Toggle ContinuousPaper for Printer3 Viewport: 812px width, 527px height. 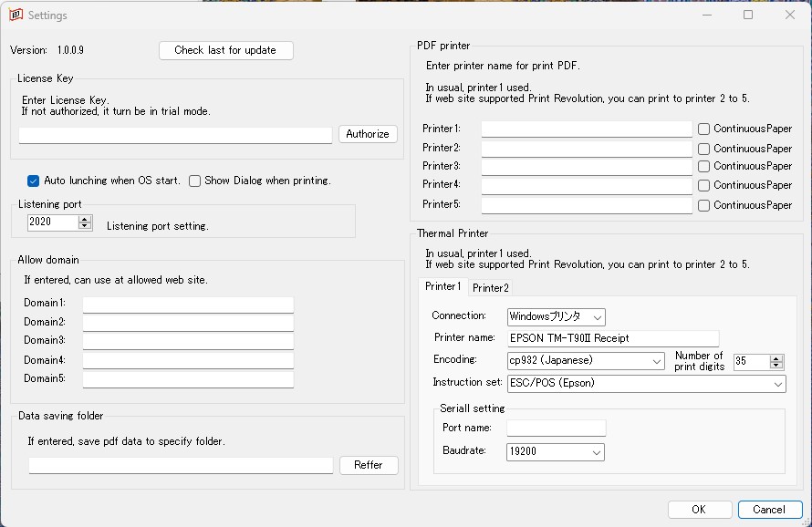click(x=703, y=167)
